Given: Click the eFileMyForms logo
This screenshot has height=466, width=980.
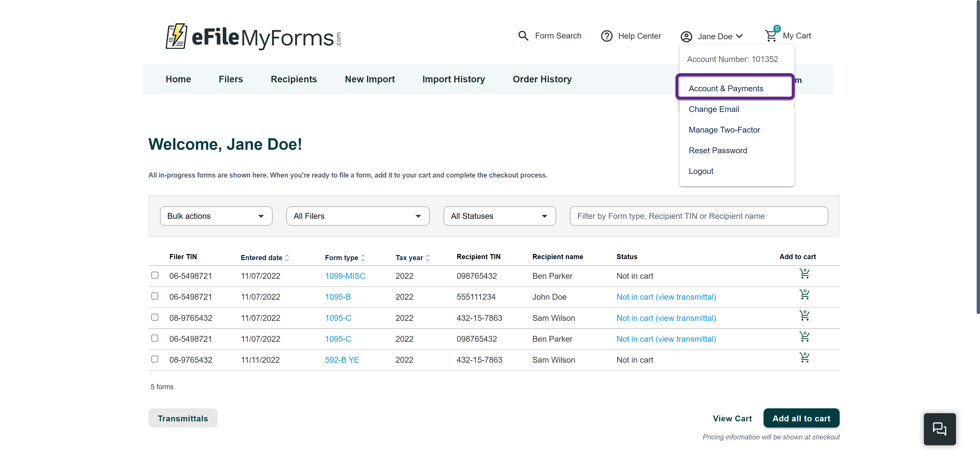Looking at the screenshot, I should (x=253, y=36).
